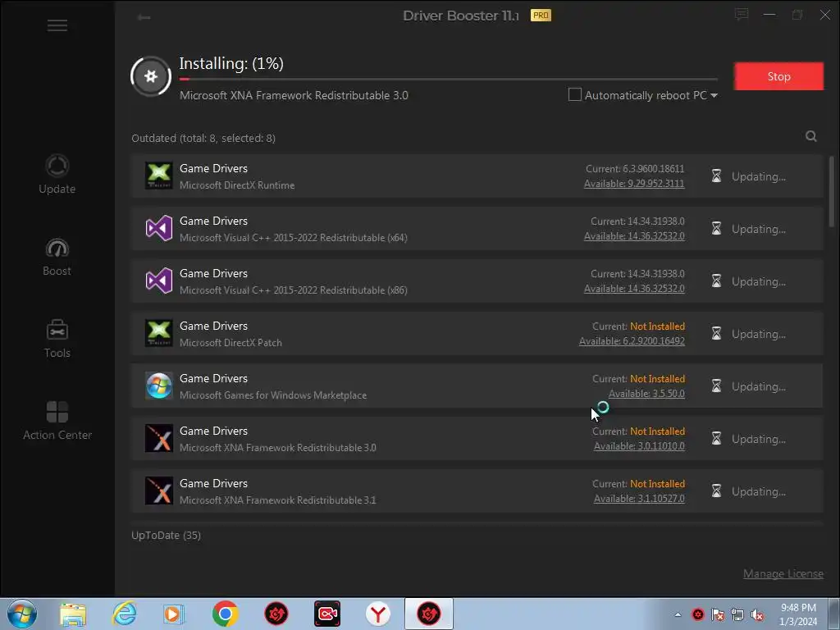Click the Microsoft DirectX Patch icon
The height and width of the screenshot is (630, 840).
(x=159, y=333)
